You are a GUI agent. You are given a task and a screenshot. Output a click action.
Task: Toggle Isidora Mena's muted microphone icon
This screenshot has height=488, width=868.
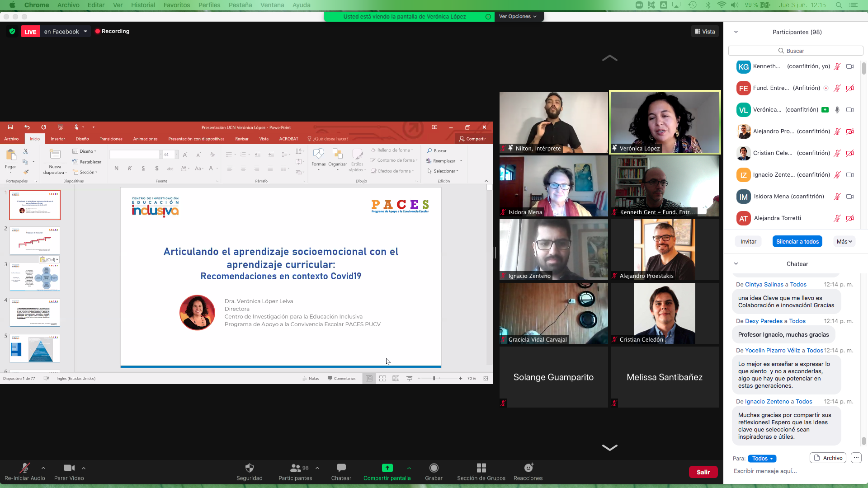coord(837,197)
